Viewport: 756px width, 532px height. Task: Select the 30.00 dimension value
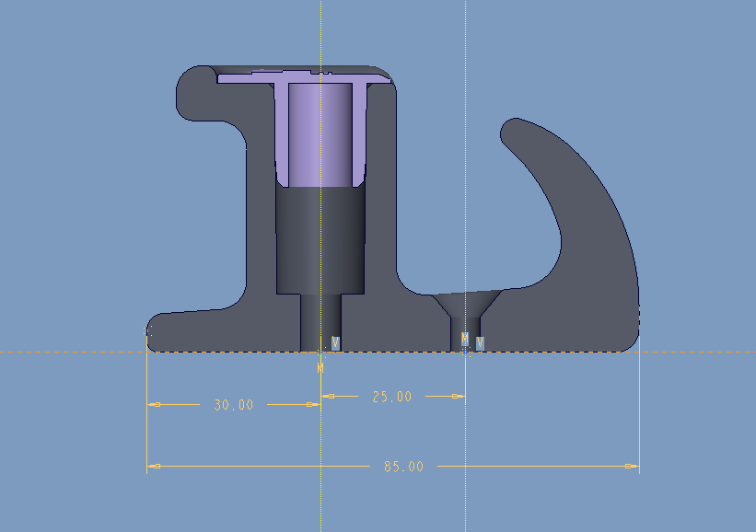[x=233, y=405]
